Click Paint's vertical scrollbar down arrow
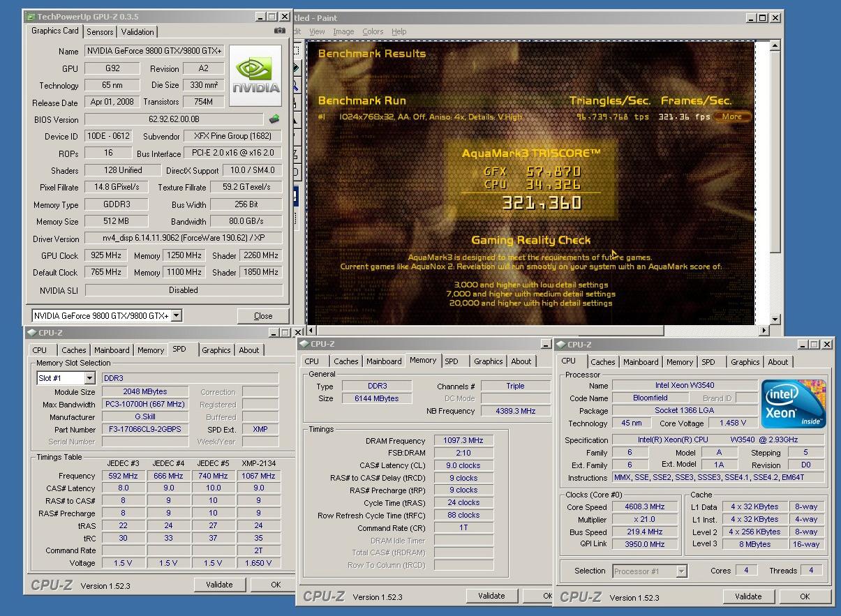The width and height of the screenshot is (841, 616). point(775,318)
